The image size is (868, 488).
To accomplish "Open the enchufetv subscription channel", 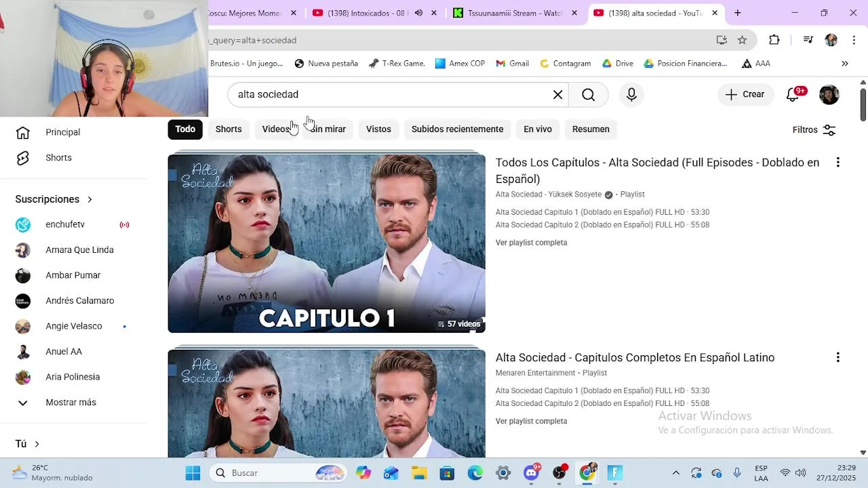I will click(65, 224).
